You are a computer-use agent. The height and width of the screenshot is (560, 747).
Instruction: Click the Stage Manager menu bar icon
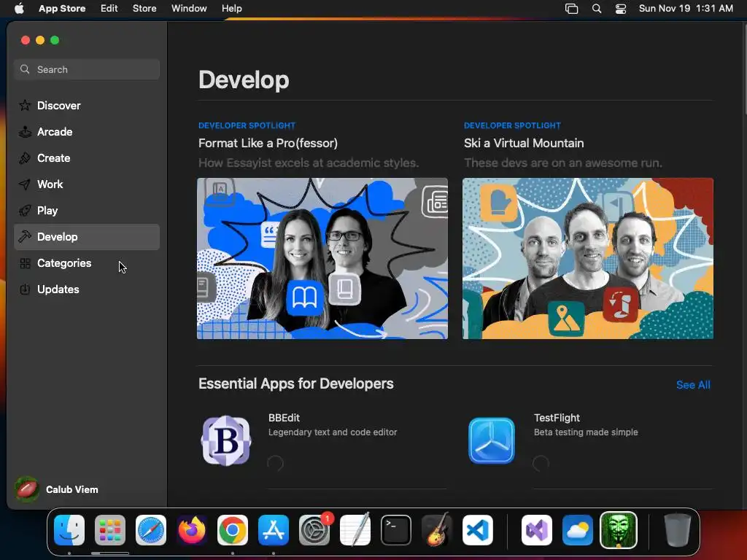point(571,9)
